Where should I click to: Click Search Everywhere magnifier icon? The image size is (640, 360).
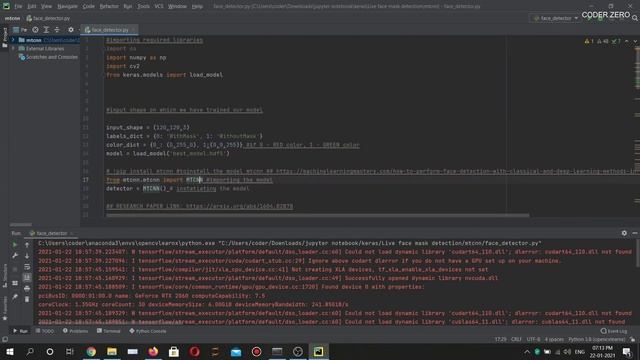click(x=635, y=18)
